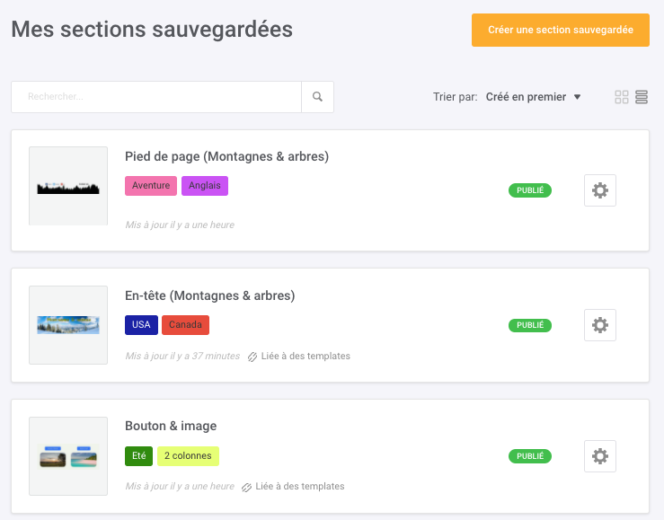Click link icon beside En-tête linked templates
The height and width of the screenshot is (520, 664).
click(253, 356)
